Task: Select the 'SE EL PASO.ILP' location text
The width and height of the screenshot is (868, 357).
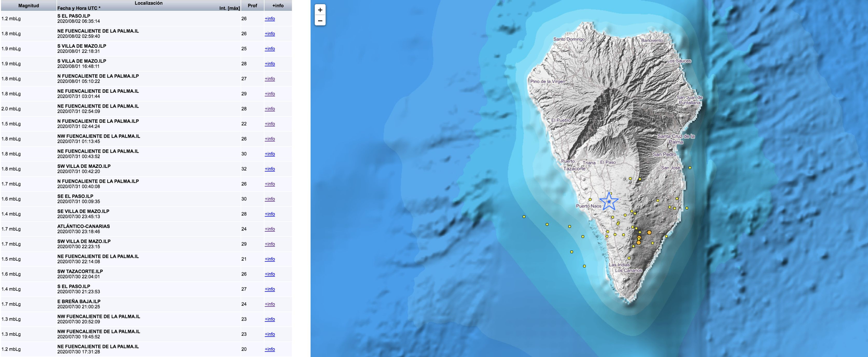Action: [76, 197]
